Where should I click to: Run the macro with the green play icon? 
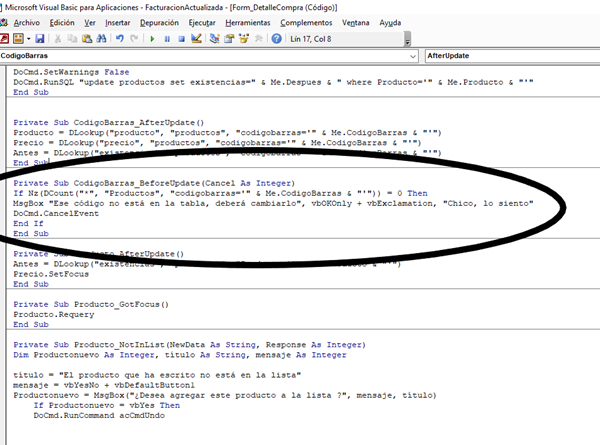pos(152,38)
